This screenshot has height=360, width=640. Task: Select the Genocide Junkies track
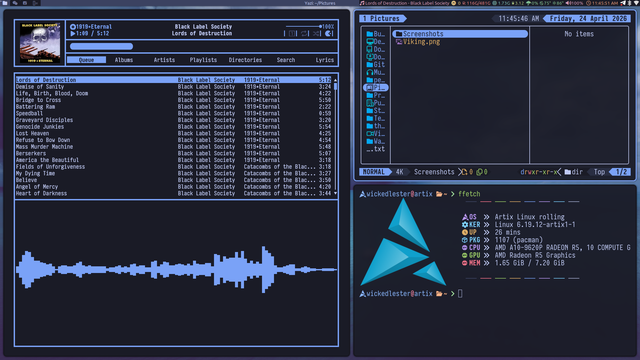point(173,127)
